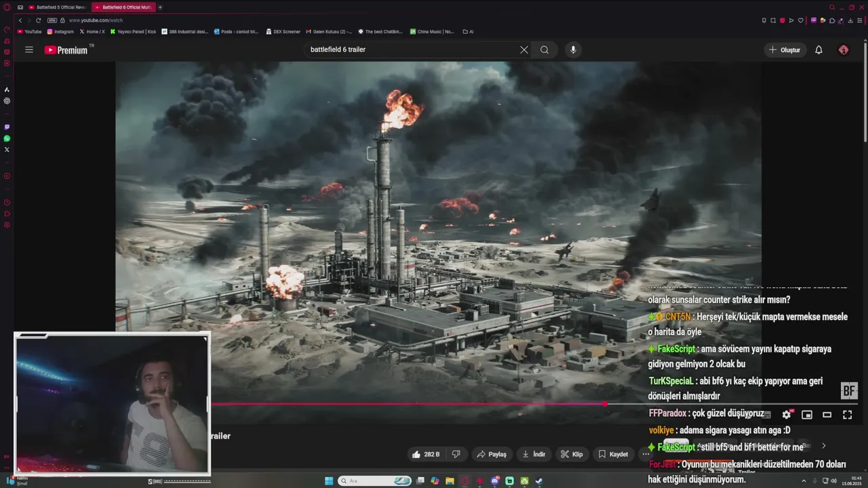
Task: Click the Paylaş share button
Action: [x=492, y=454]
